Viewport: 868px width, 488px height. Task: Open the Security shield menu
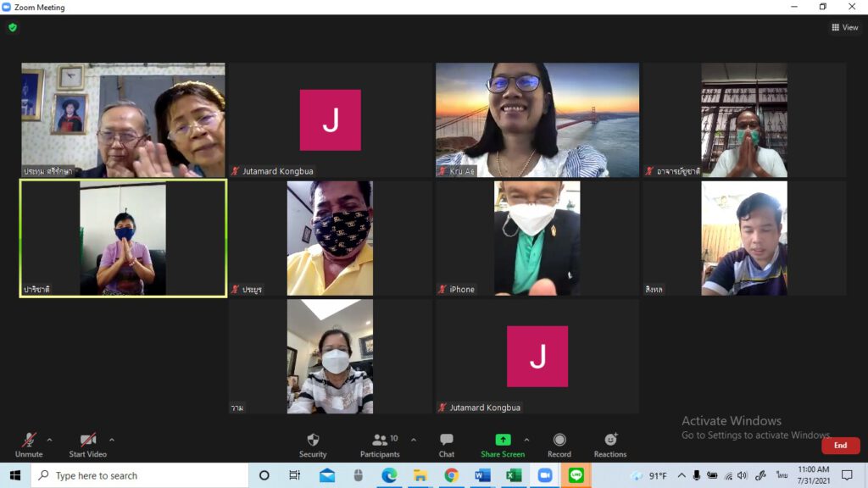(313, 445)
